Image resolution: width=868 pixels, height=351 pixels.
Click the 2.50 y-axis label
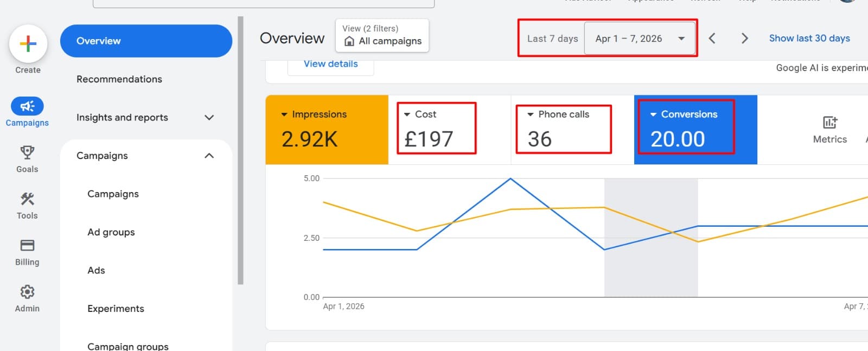point(311,238)
